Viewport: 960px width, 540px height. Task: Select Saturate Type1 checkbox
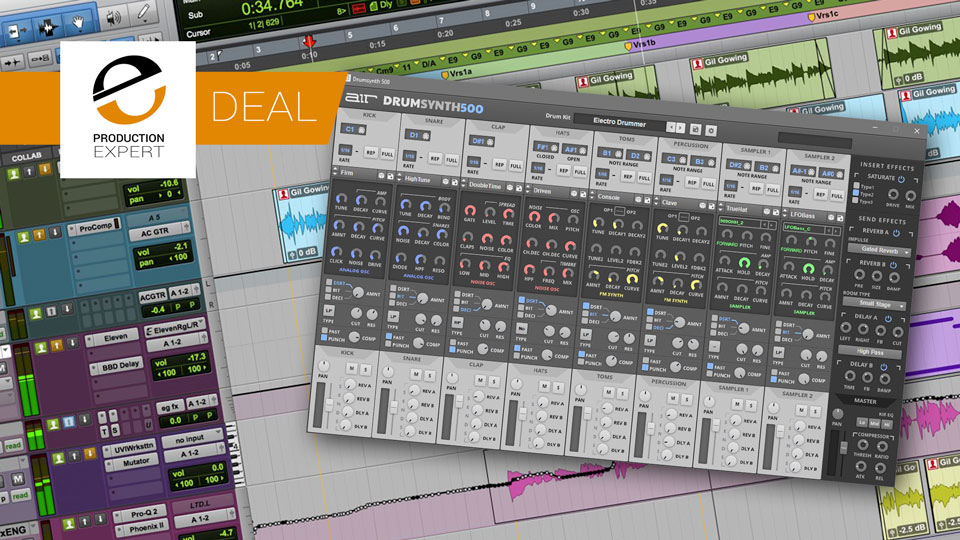857,186
